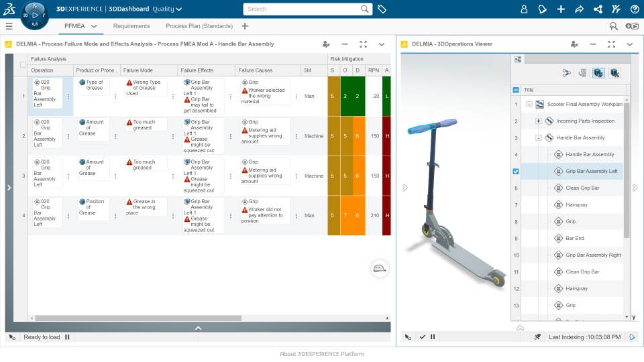The height and width of the screenshot is (362, 644).
Task: Open the 3DEXPERIENCE compass
Action: 34,15
